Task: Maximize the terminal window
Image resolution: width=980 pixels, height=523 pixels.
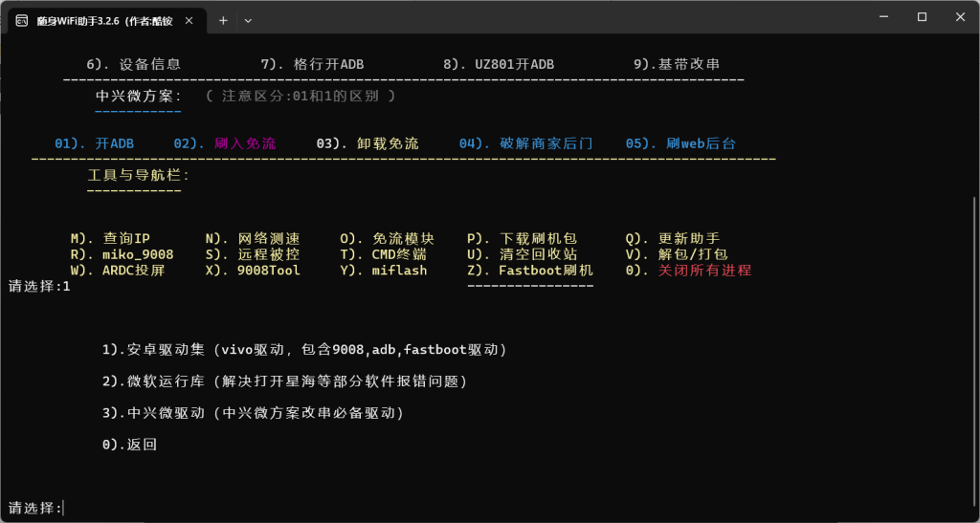Action: [x=921, y=17]
